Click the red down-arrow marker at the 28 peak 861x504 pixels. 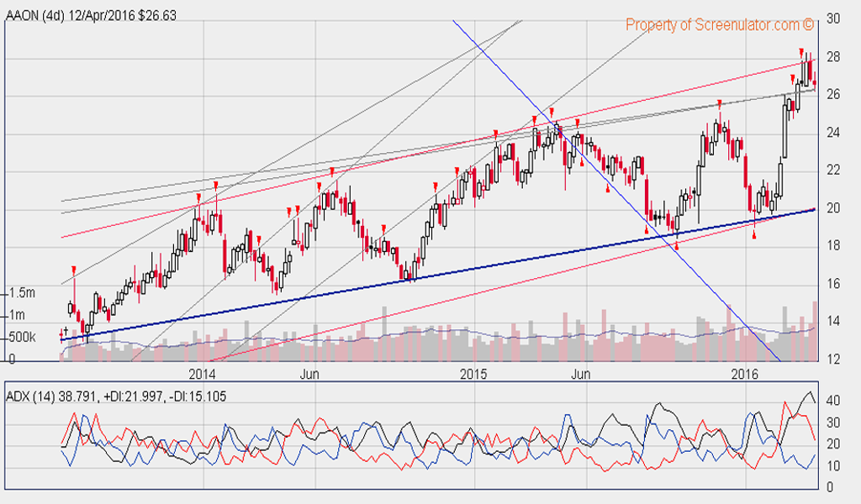click(801, 53)
